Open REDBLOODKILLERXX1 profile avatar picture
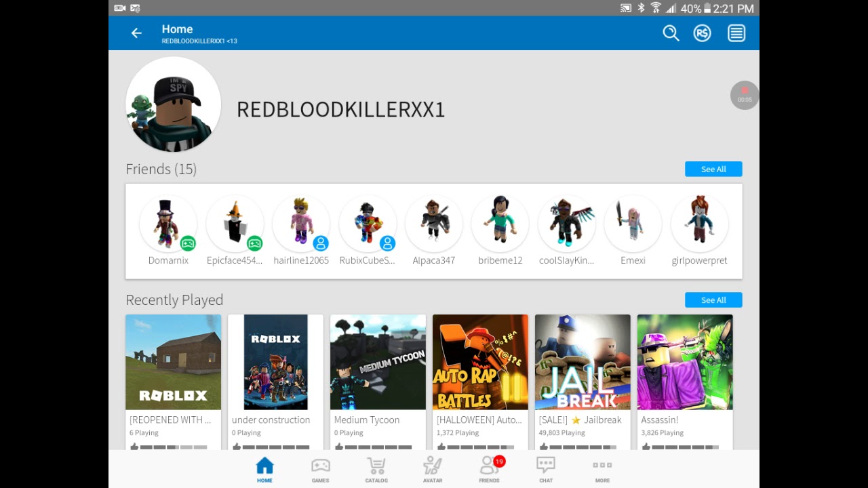 (174, 104)
